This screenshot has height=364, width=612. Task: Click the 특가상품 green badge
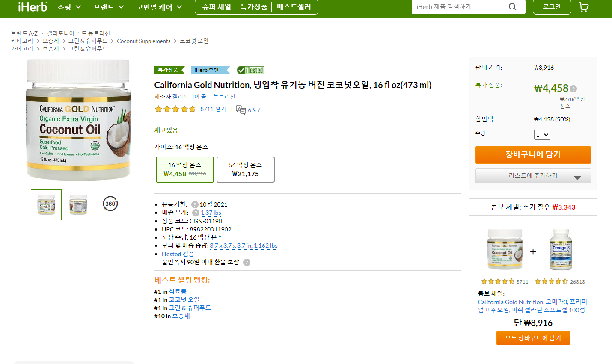coord(169,70)
